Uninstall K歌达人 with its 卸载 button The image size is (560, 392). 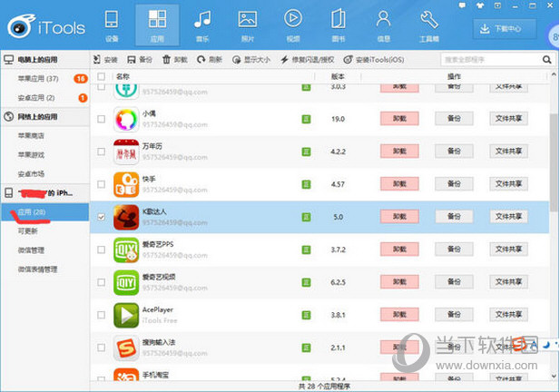tap(399, 217)
